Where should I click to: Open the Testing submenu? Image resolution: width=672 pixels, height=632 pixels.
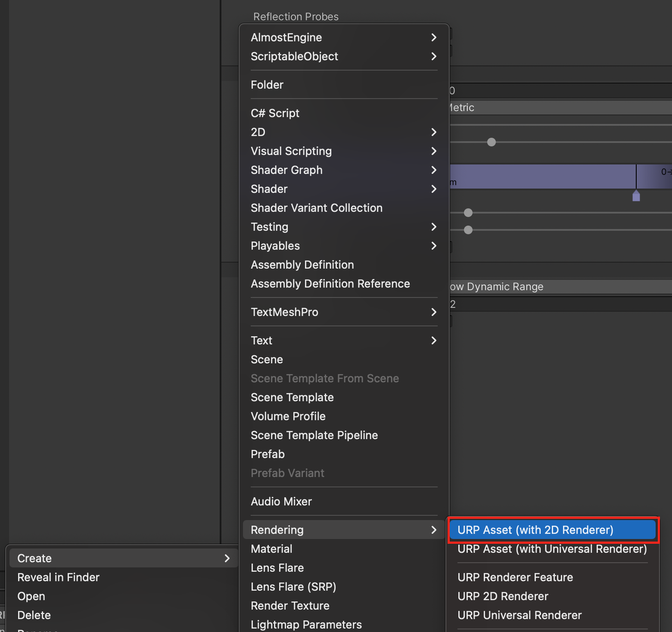click(x=344, y=227)
